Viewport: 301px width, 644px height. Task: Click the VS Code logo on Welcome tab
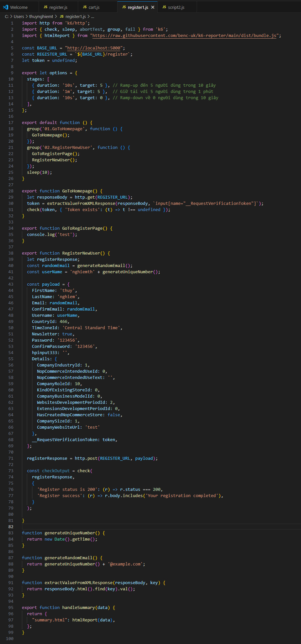tap(6, 7)
